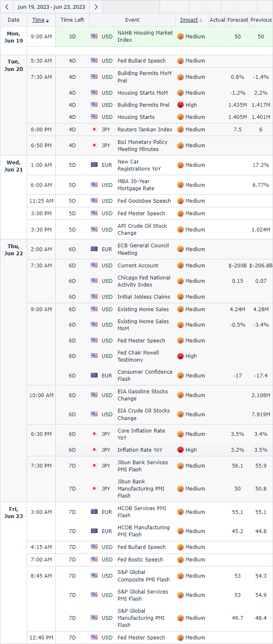Click the Event column header
Viewport: 273px width, 644px height.
click(132, 20)
